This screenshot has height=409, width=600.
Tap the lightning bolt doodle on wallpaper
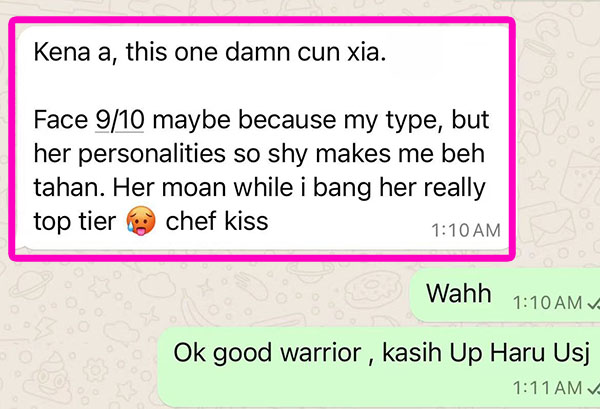click(x=44, y=328)
